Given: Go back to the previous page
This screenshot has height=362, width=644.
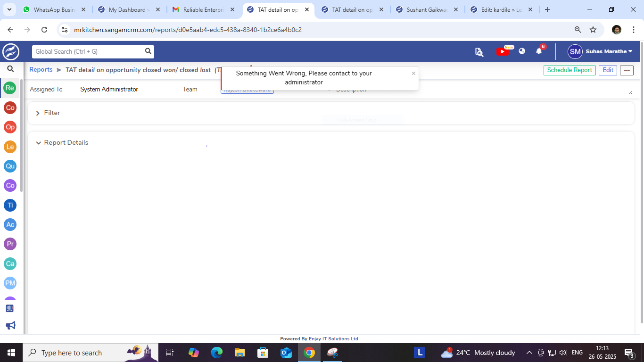Looking at the screenshot, I should click(x=10, y=30).
